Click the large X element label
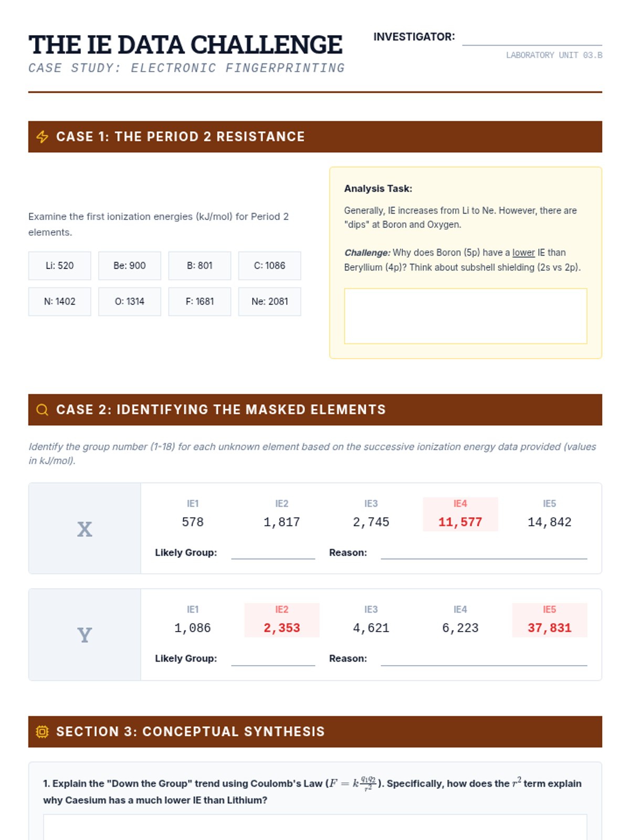 [85, 529]
